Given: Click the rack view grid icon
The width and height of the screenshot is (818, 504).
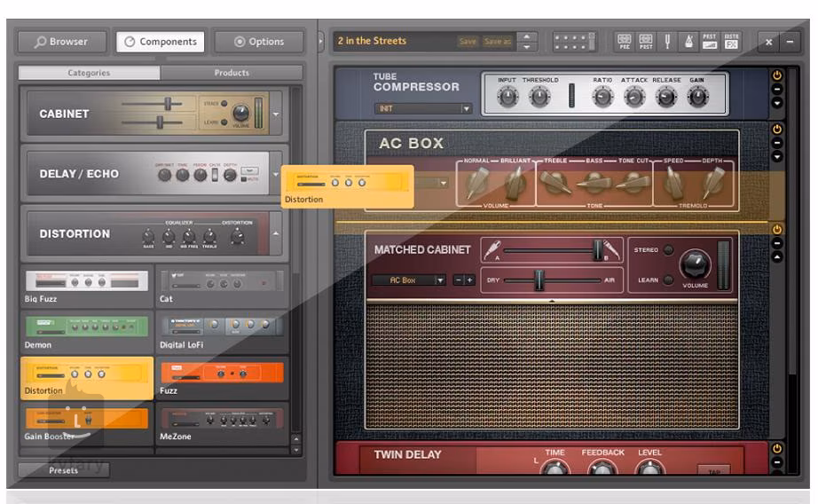Looking at the screenshot, I should pos(574,42).
